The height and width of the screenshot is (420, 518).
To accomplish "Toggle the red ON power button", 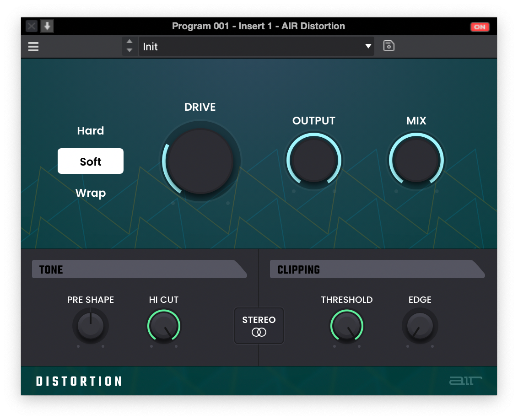I will tap(480, 27).
